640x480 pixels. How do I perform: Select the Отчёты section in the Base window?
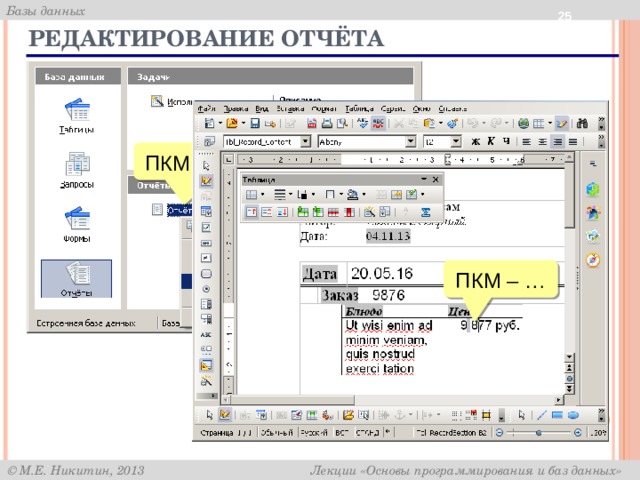(76, 279)
